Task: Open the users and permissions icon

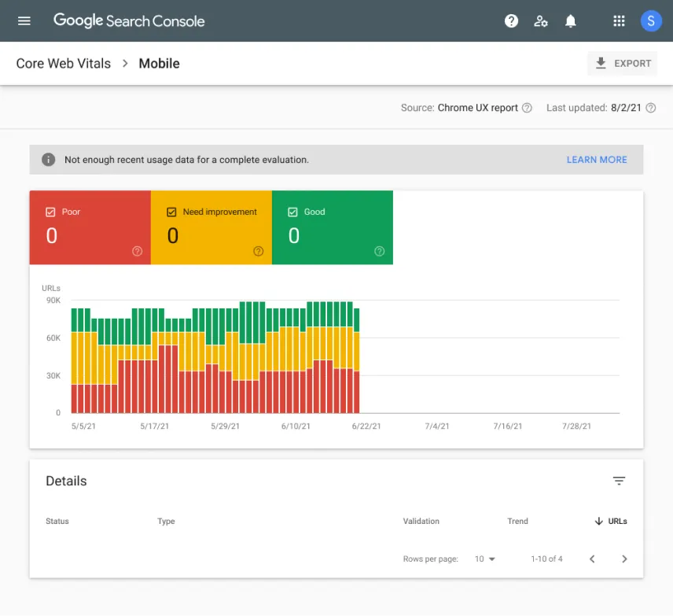Action: (541, 21)
